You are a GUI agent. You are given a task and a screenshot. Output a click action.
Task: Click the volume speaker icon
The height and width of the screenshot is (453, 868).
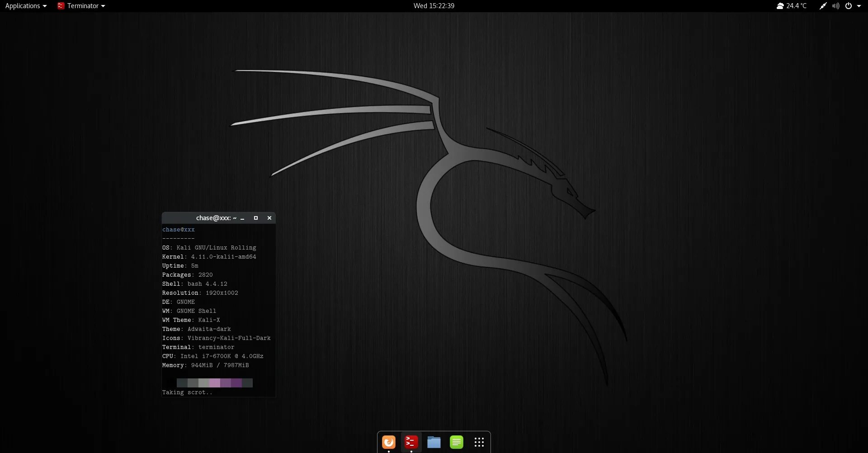coord(836,6)
